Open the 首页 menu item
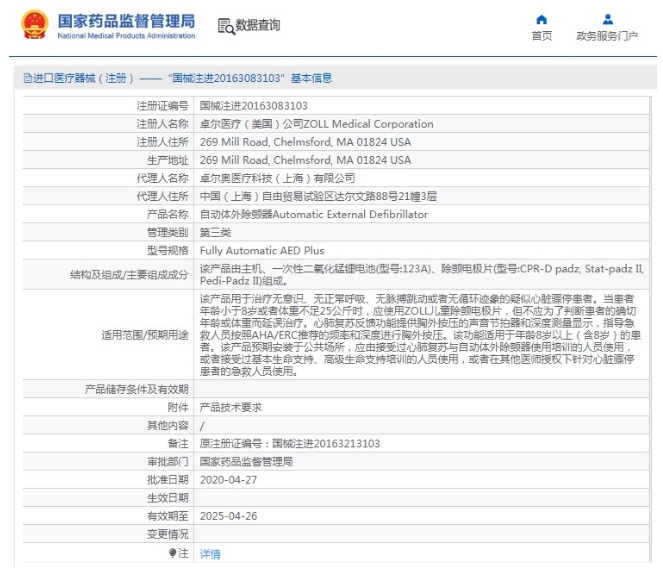 tap(541, 36)
